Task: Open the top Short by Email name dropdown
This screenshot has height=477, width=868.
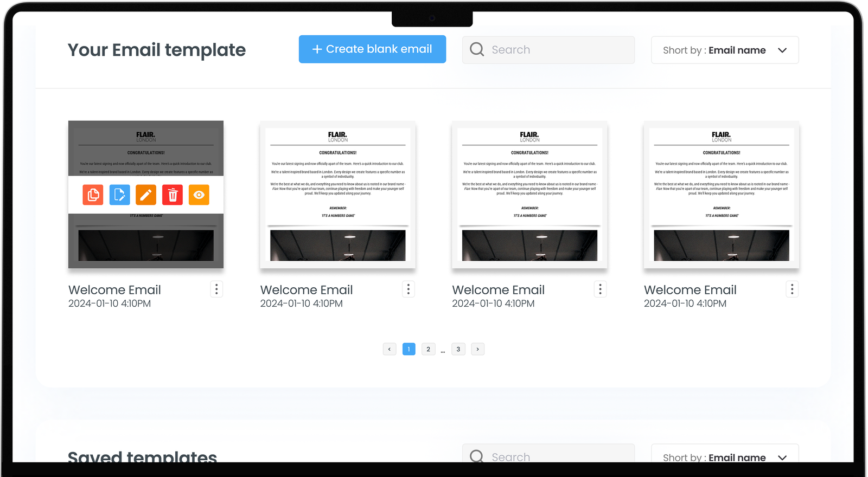Action: coord(725,50)
